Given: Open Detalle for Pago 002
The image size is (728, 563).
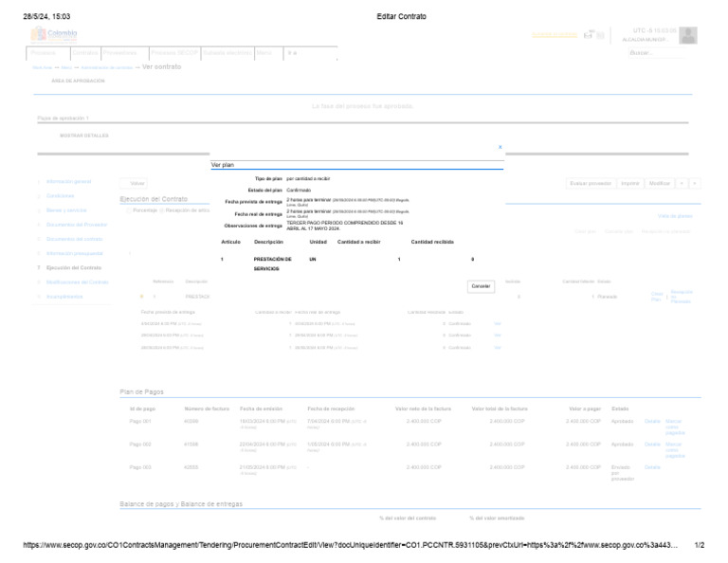Looking at the screenshot, I should click(x=652, y=445).
